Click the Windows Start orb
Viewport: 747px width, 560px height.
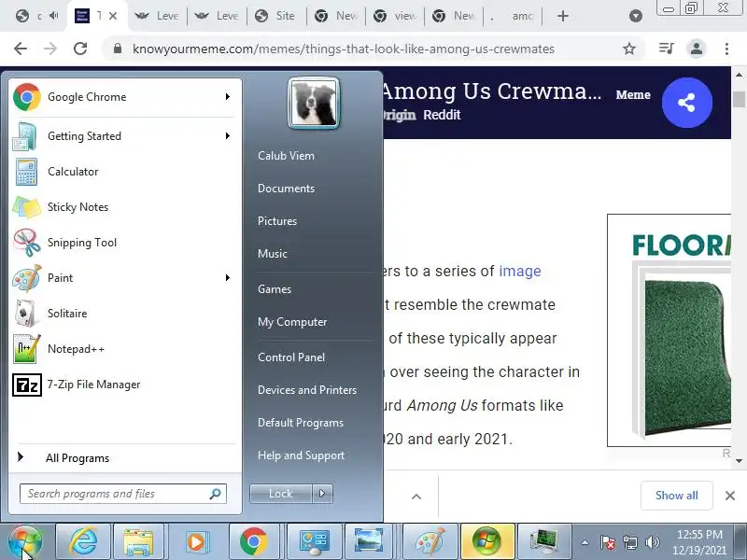click(25, 541)
